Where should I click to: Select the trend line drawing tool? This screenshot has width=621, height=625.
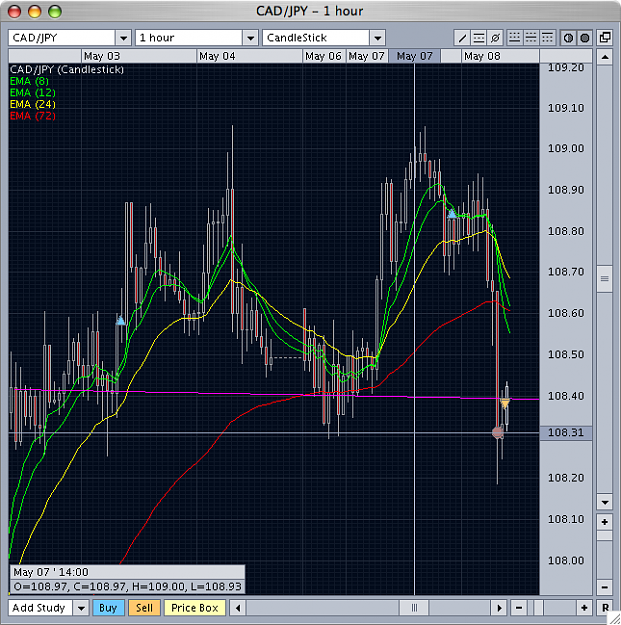tap(462, 38)
